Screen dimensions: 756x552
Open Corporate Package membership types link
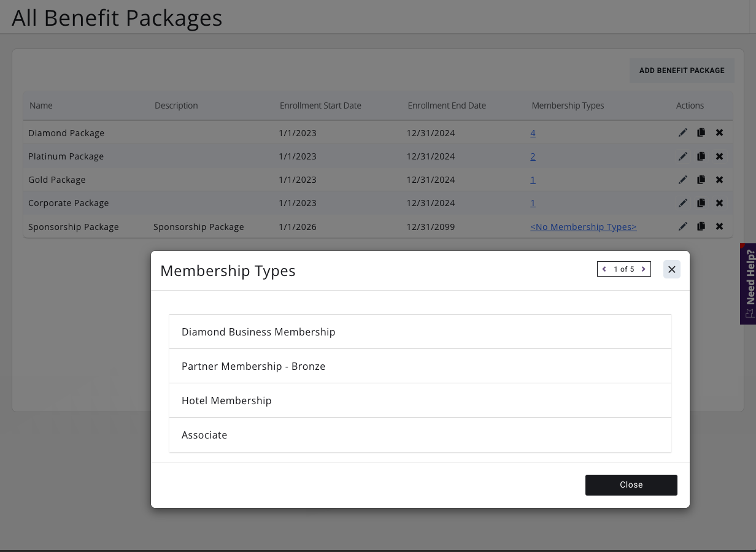533,203
